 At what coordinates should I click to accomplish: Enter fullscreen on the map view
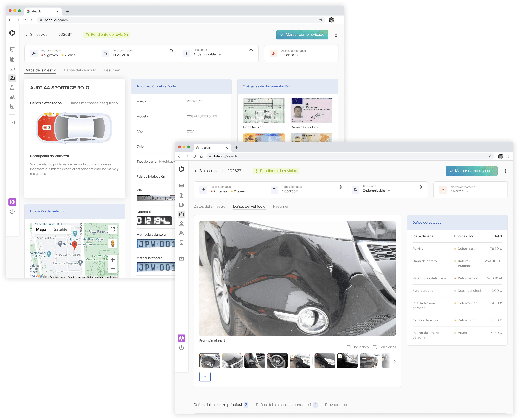coord(113,229)
